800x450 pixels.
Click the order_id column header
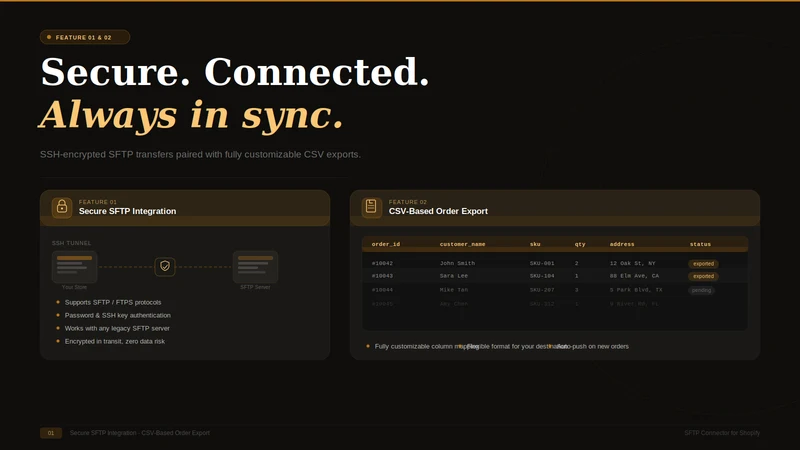point(386,244)
